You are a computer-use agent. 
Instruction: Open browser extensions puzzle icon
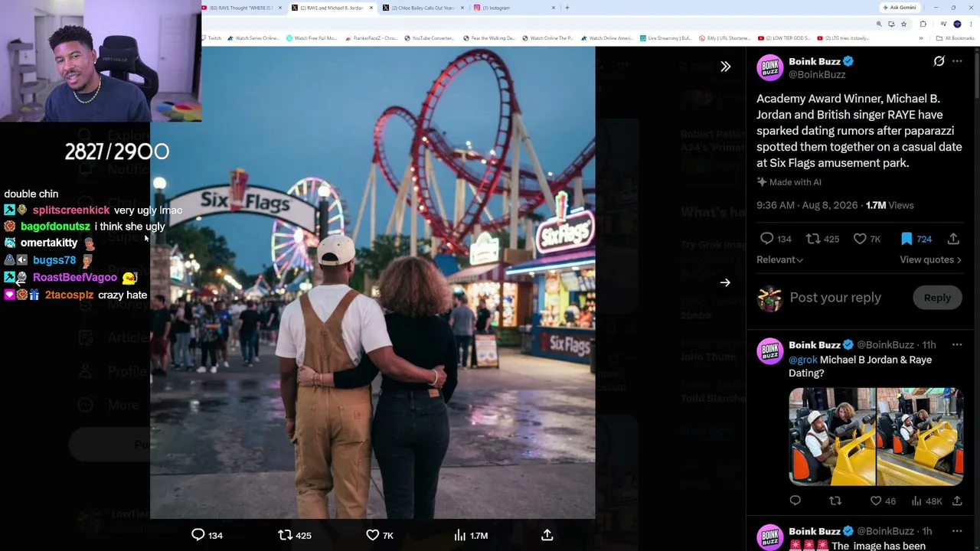coord(923,24)
